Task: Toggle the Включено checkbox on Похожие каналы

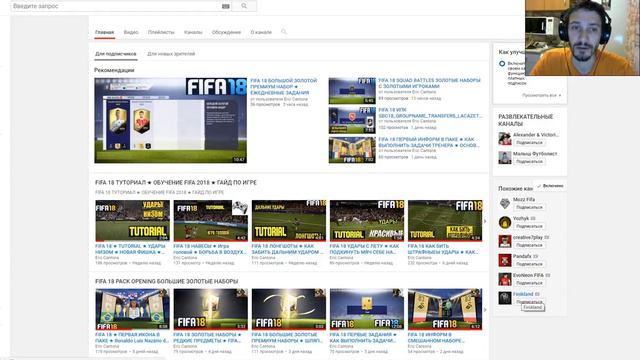Action: [x=550, y=186]
